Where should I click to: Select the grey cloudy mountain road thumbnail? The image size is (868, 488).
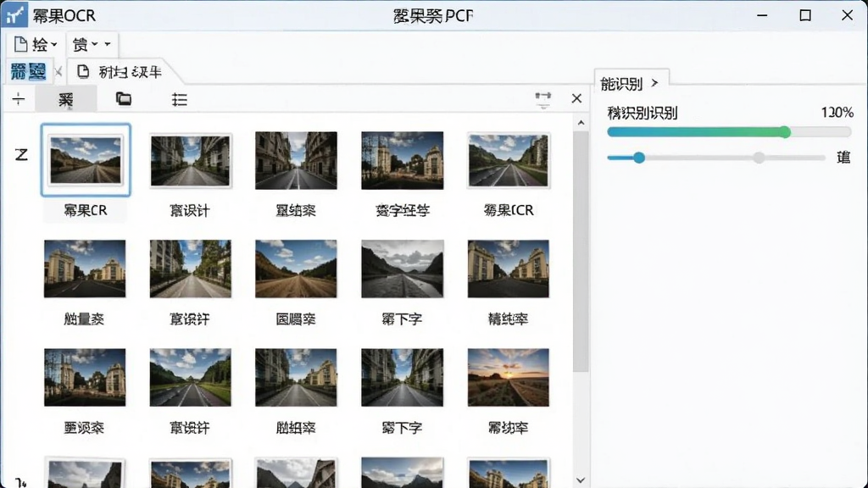pos(403,269)
